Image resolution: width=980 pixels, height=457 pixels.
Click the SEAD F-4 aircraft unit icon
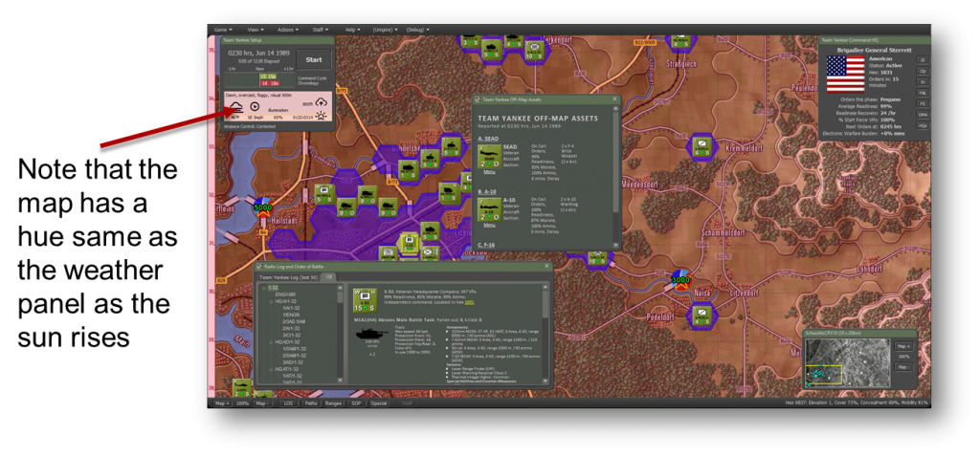pos(489,157)
